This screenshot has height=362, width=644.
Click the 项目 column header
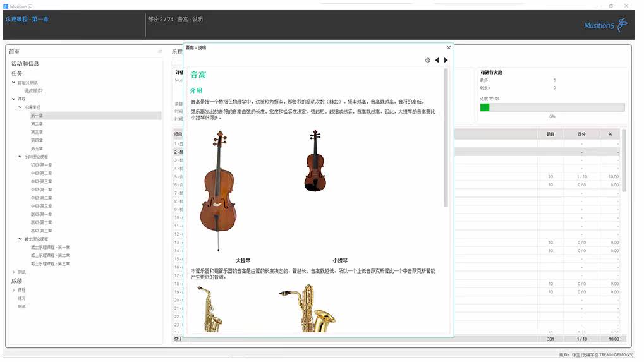pyautogui.click(x=178, y=134)
